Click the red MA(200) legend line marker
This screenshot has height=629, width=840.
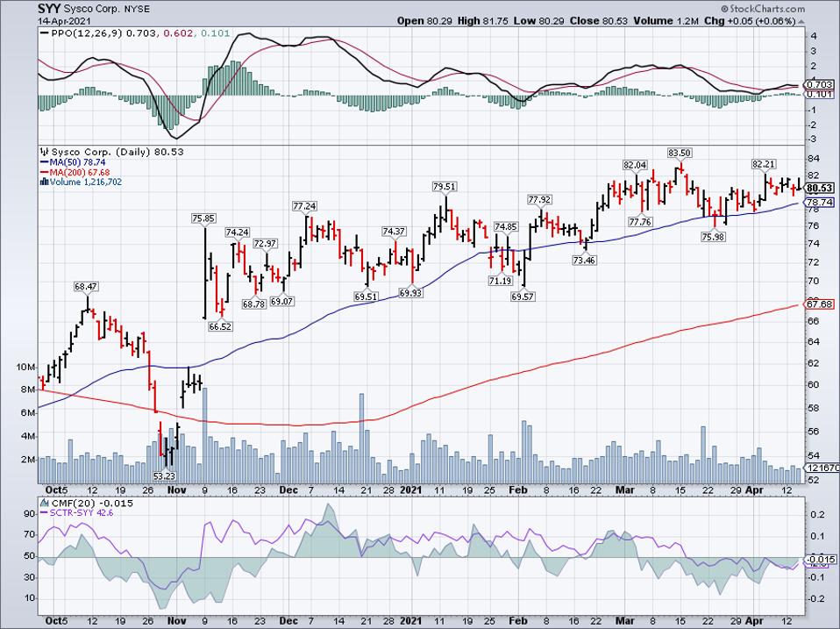click(x=45, y=173)
